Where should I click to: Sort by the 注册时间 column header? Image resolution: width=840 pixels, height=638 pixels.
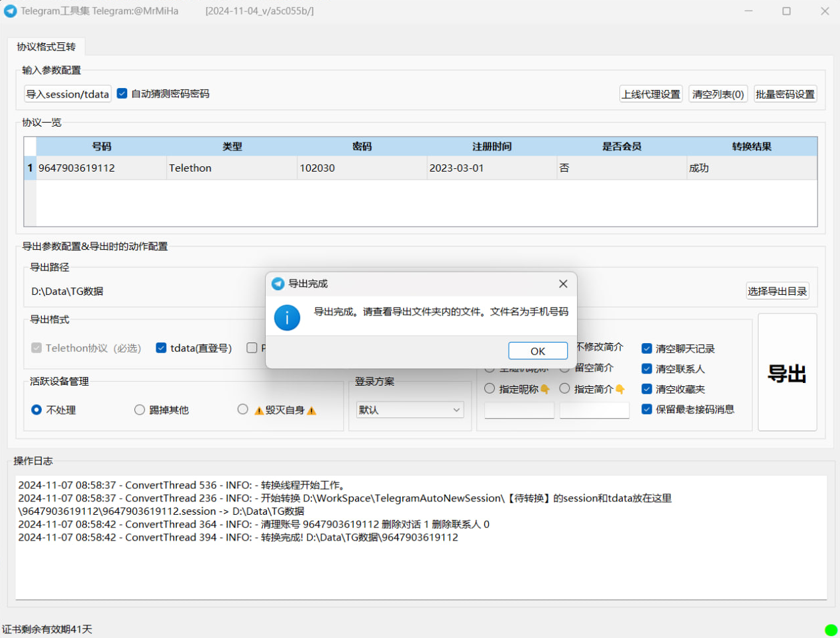click(492, 146)
